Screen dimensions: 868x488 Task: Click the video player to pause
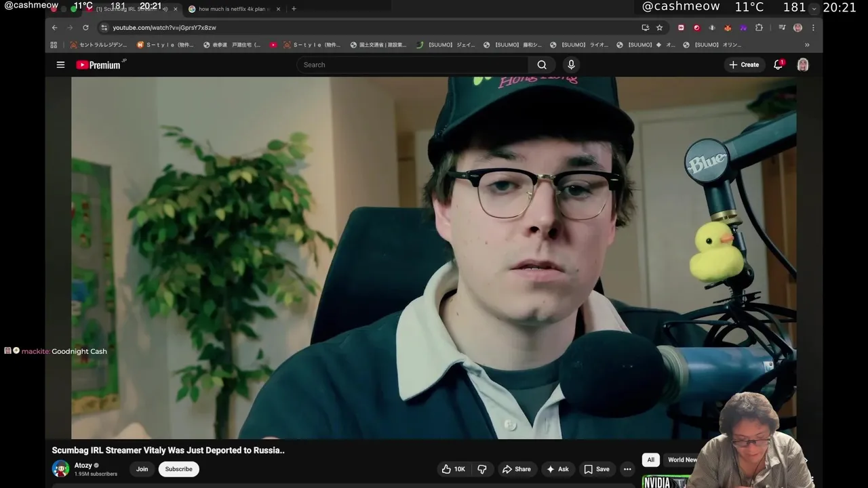point(434,258)
